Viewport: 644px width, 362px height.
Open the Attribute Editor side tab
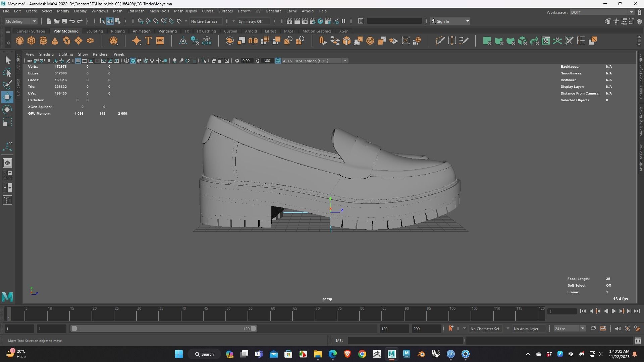[x=641, y=158]
